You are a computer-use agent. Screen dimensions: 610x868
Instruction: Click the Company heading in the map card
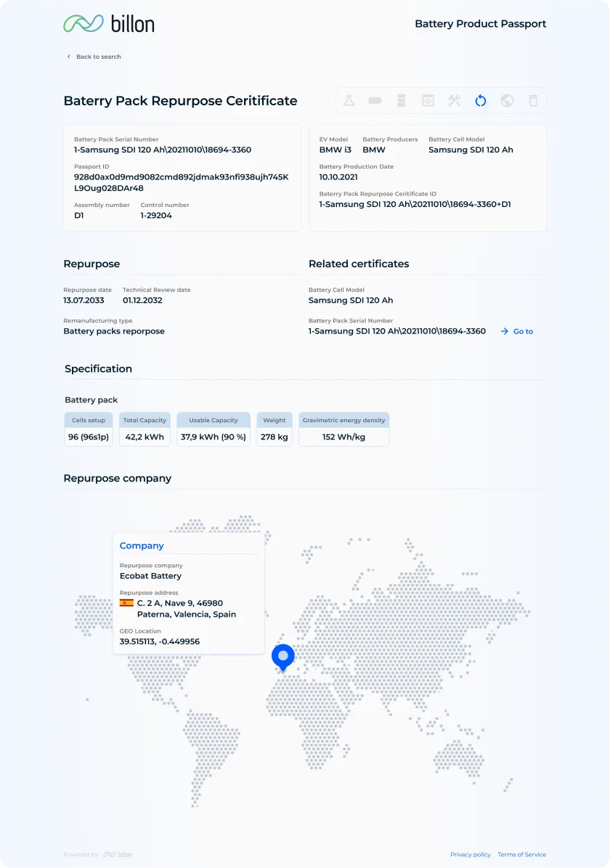pyautogui.click(x=142, y=545)
